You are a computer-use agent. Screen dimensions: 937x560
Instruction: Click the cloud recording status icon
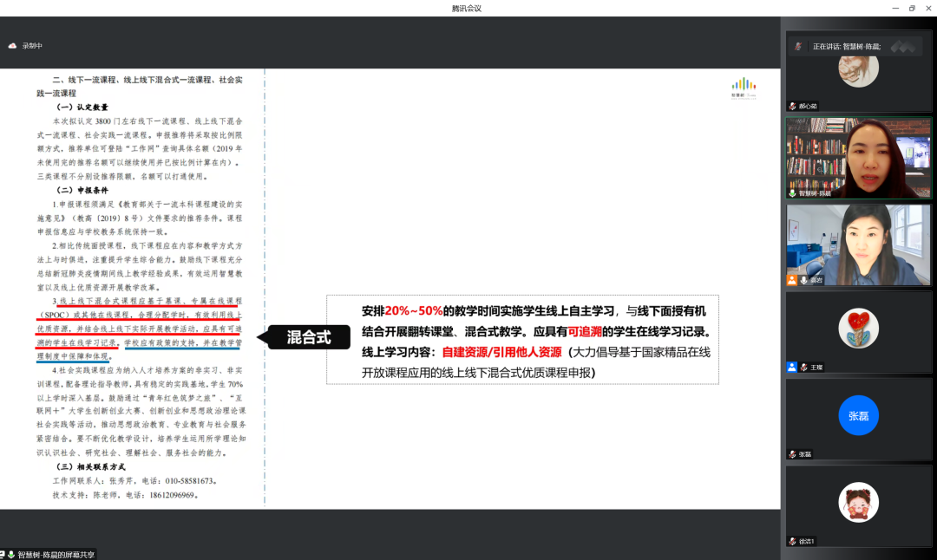point(13,46)
